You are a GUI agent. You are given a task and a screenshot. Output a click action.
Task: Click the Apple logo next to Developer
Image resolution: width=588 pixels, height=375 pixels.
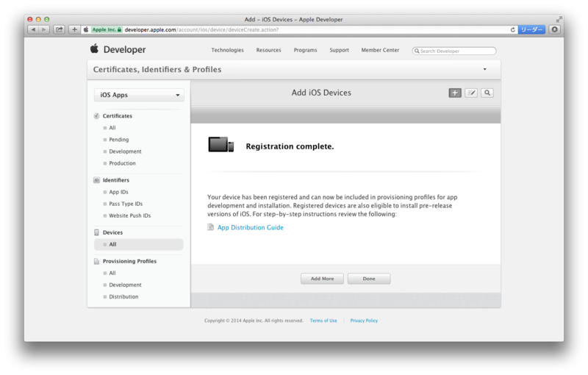coord(94,49)
